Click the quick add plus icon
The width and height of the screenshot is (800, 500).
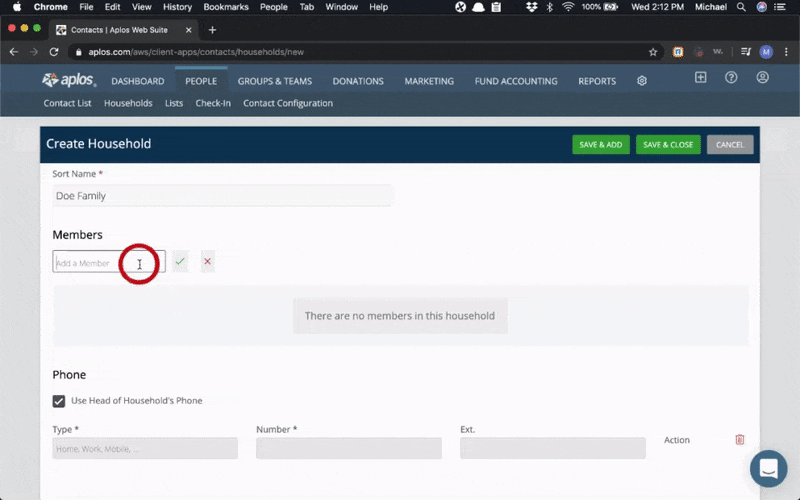pos(701,77)
